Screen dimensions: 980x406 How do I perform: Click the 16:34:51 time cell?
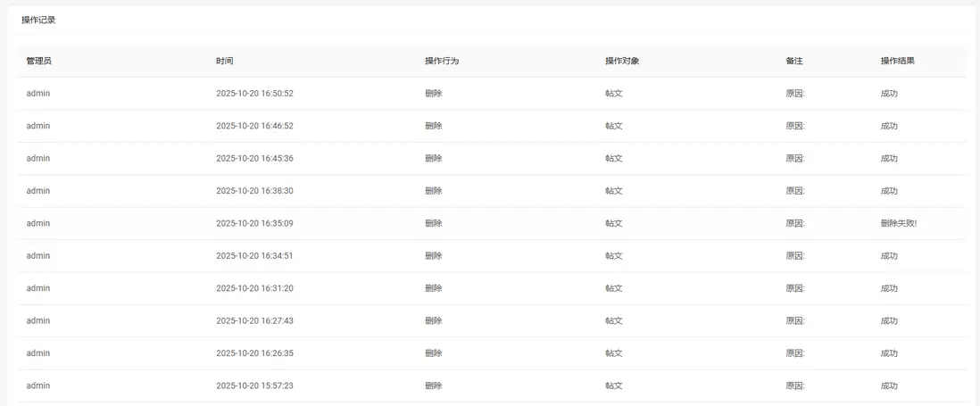(254, 256)
